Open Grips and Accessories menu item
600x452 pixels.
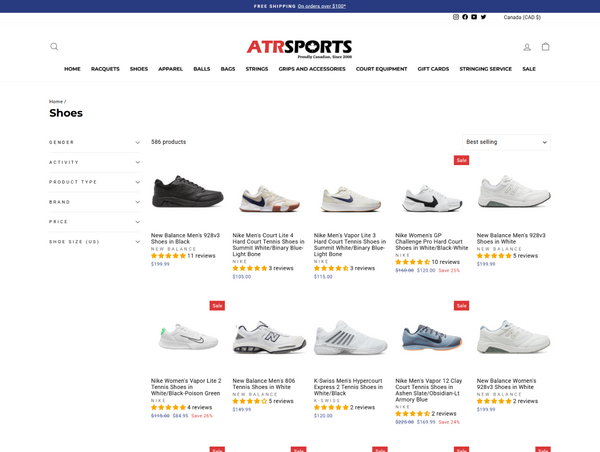(312, 69)
